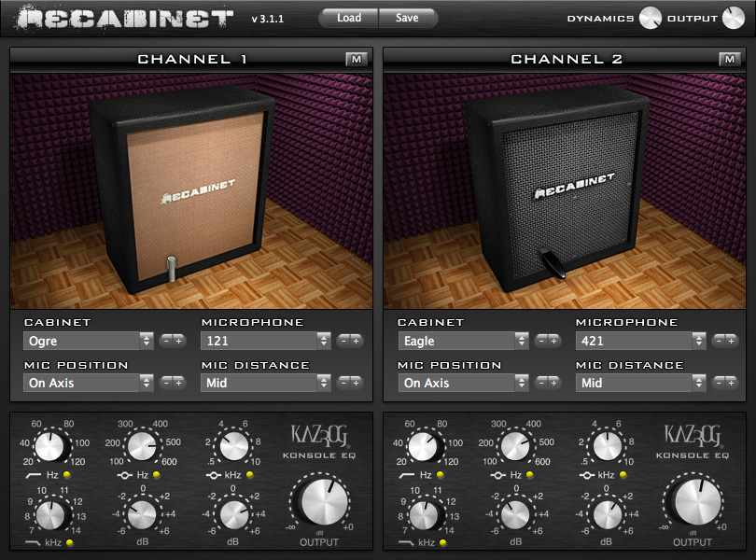Open Channel 1 Microphone dropdown showing 121
This screenshot has width=756, height=560.
(x=266, y=341)
